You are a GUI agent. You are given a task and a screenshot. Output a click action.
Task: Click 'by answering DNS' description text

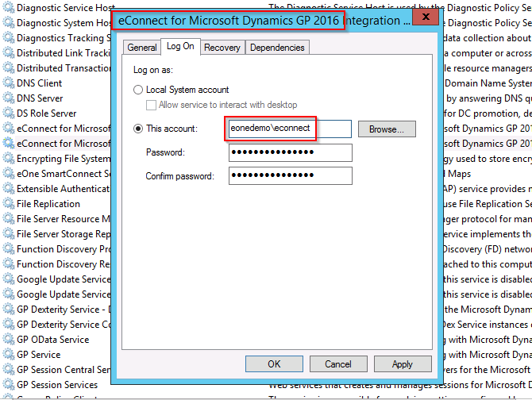coord(488,98)
